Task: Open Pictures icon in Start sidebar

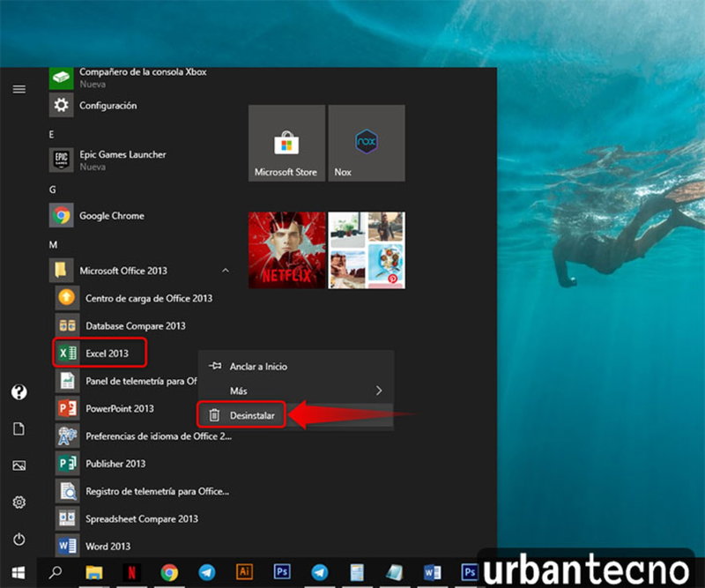Action: click(x=19, y=465)
